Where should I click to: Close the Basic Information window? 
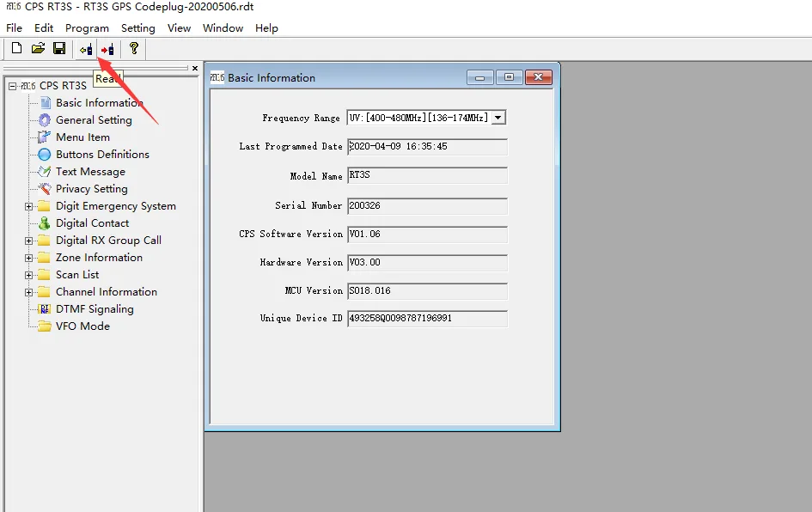click(539, 77)
